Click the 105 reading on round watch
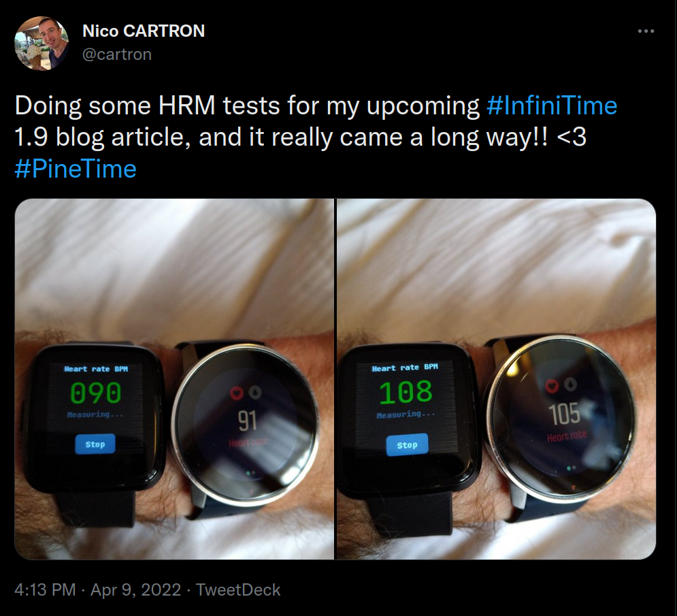The width and height of the screenshot is (677, 616). [x=565, y=412]
